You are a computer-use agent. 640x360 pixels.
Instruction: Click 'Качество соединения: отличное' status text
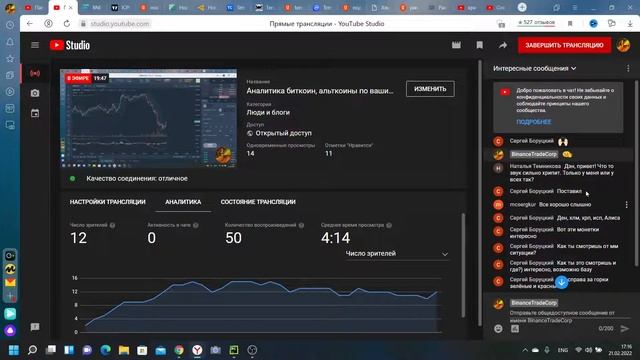point(137,178)
